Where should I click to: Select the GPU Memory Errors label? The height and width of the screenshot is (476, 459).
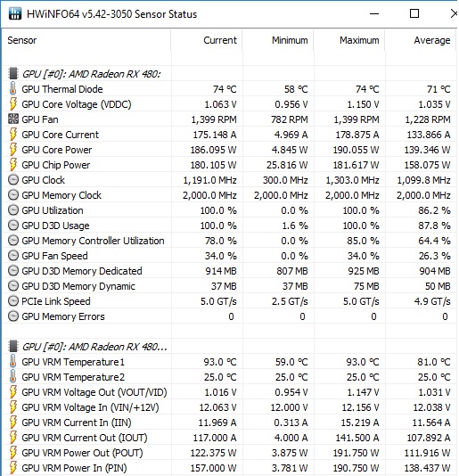pyautogui.click(x=63, y=316)
